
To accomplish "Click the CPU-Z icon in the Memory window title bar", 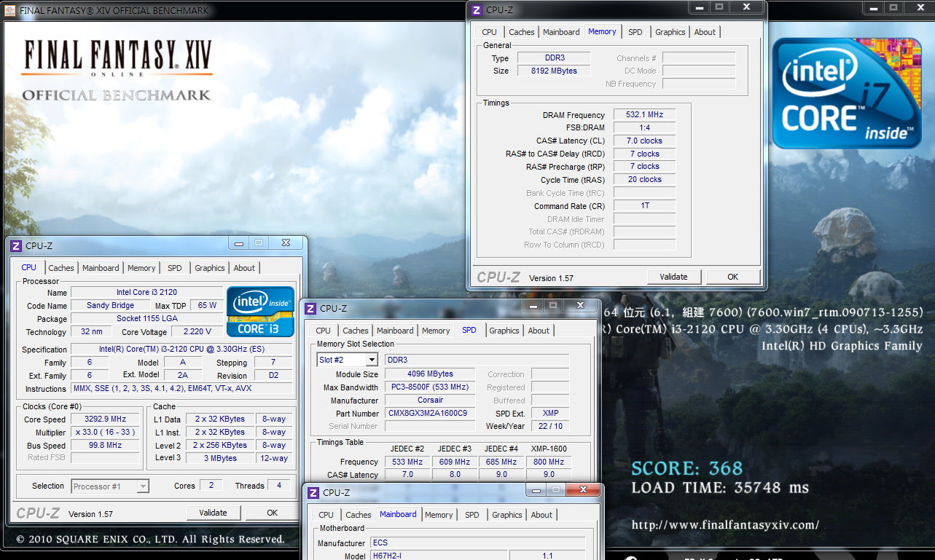I will coord(477,9).
